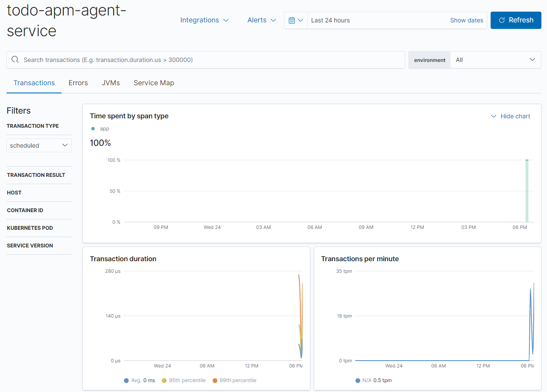This screenshot has width=547, height=392.
Task: Open the Integrations dropdown menu
Action: click(204, 20)
